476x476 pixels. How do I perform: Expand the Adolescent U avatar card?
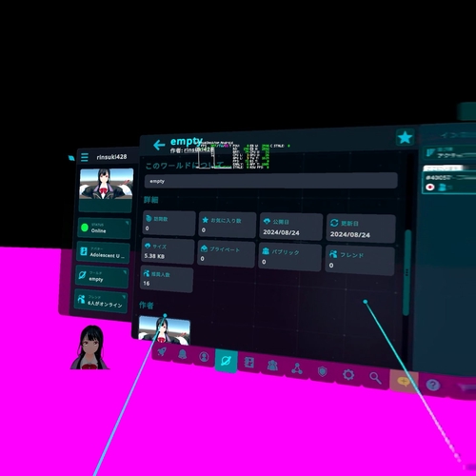(x=103, y=252)
